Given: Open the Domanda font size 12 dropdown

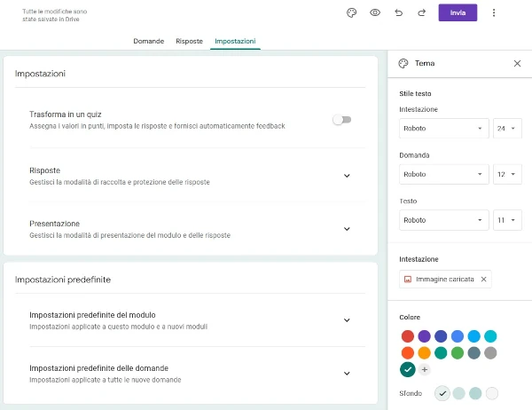Looking at the screenshot, I should (507, 174).
